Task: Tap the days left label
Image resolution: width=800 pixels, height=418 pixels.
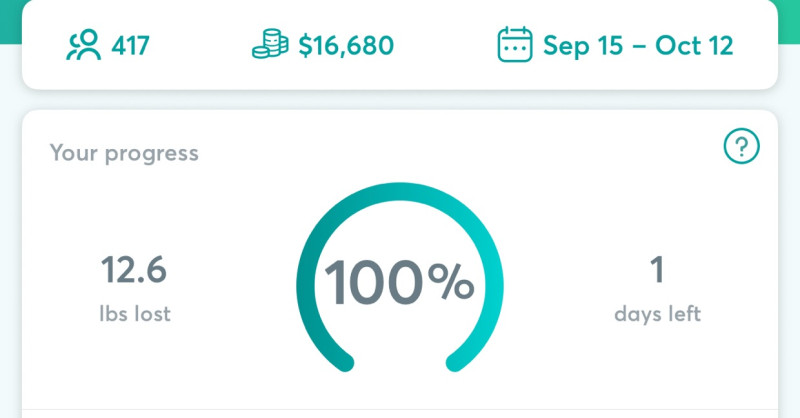Action: click(x=657, y=314)
